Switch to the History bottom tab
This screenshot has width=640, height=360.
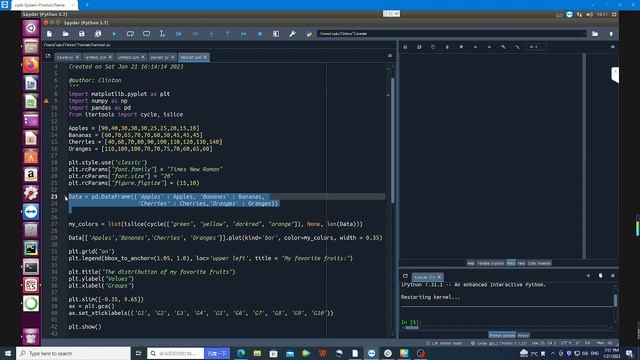[523, 335]
